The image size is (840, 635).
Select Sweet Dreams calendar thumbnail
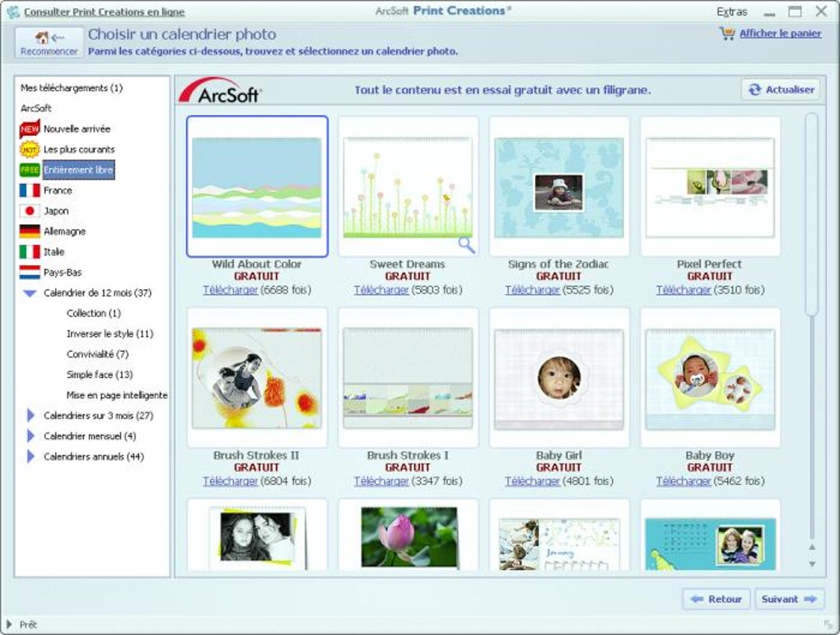(x=408, y=187)
